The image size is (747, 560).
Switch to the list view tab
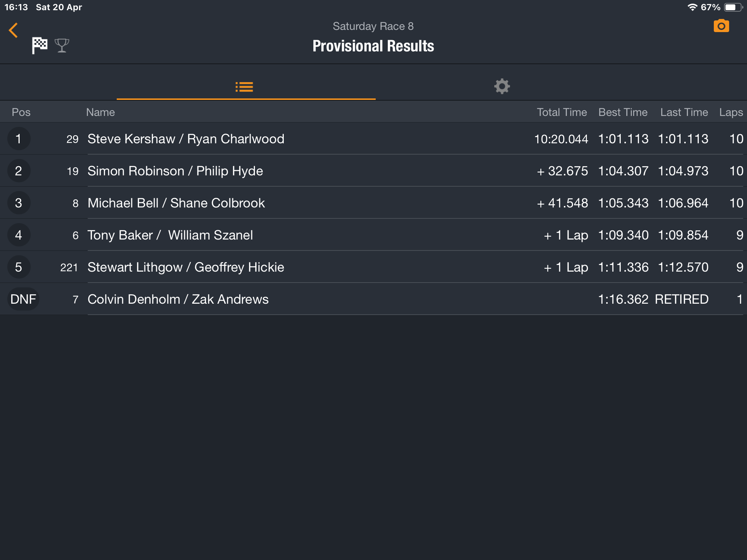coord(244,87)
